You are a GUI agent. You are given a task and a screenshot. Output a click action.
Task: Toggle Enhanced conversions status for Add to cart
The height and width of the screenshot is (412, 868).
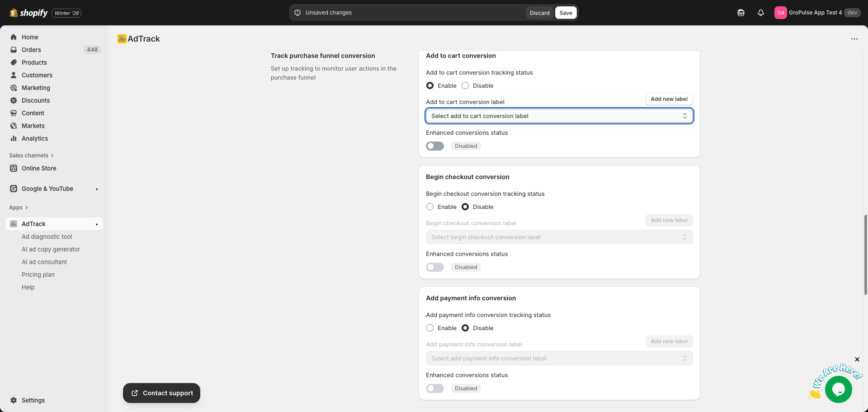[x=434, y=146]
